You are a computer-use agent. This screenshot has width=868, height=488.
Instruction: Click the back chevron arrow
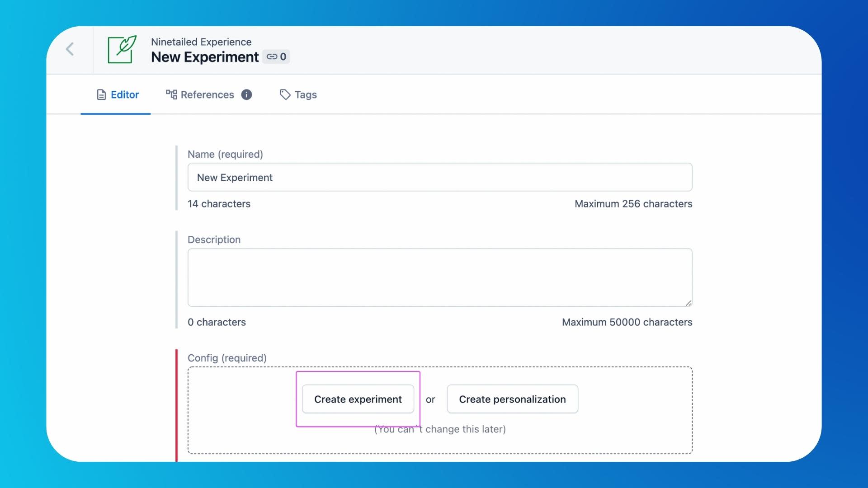click(70, 49)
